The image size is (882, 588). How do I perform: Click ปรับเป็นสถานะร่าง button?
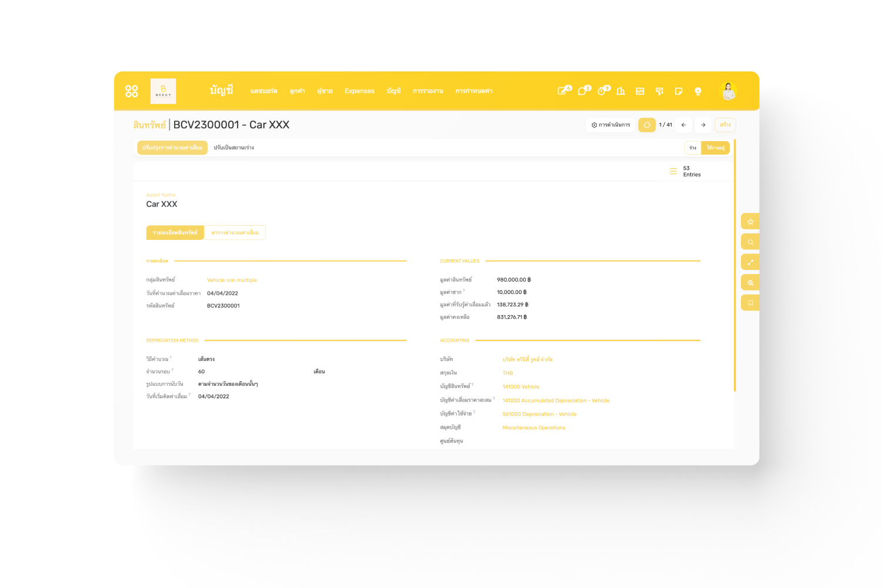234,148
